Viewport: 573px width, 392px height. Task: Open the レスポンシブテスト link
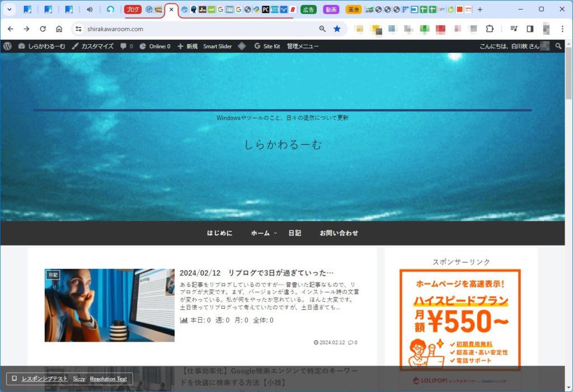point(44,379)
